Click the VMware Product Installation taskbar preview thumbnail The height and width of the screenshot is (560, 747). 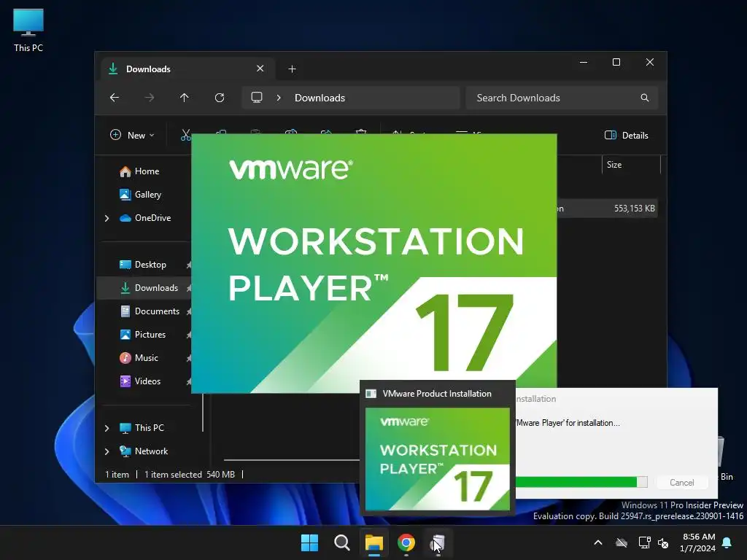(x=438, y=459)
